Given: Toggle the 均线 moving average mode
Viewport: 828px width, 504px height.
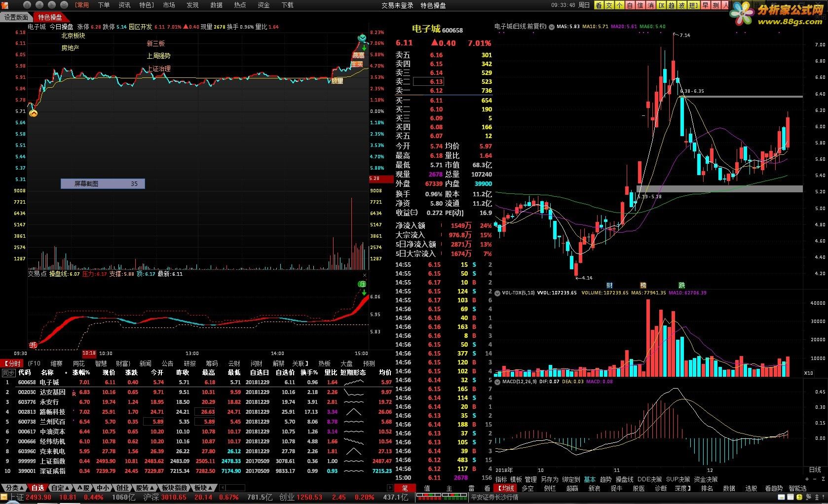Looking at the screenshot, I should tap(506, 488).
